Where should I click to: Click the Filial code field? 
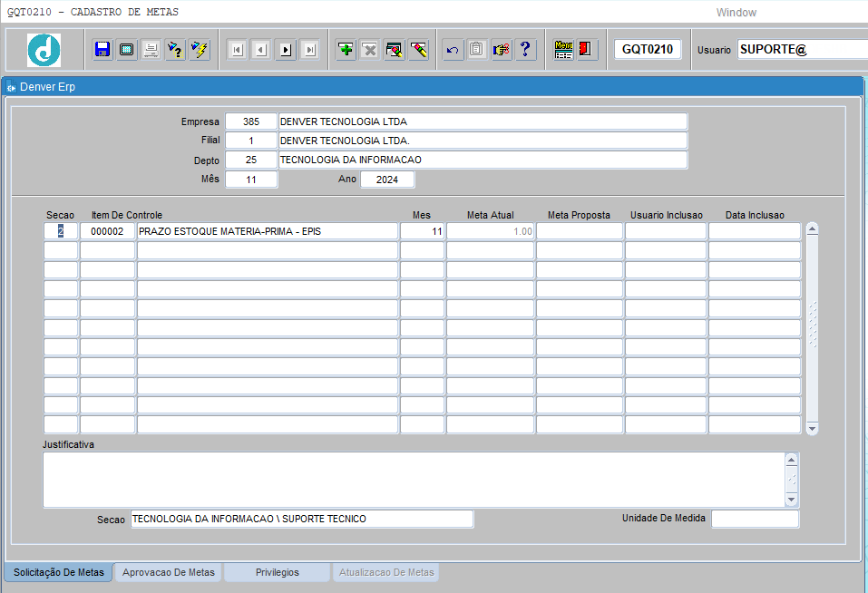click(250, 141)
